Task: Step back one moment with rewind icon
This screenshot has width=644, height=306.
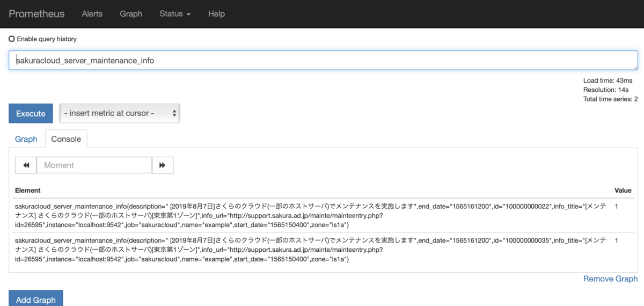Action: (x=26, y=165)
